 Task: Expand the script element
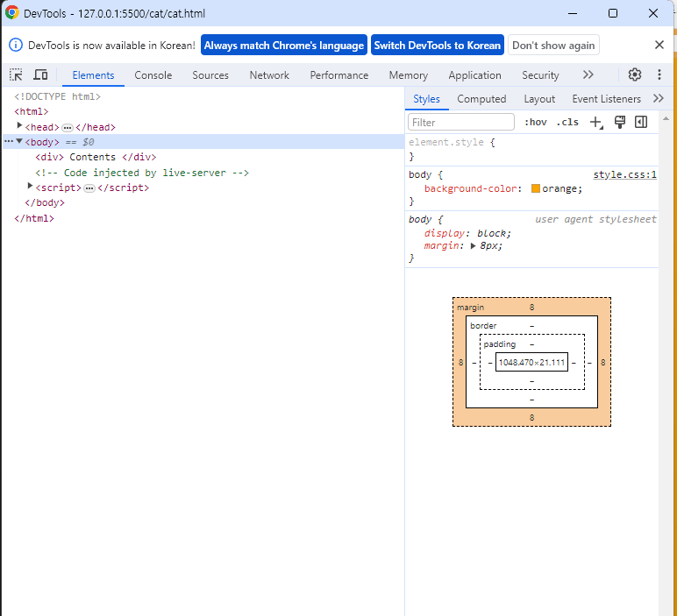(x=30, y=186)
